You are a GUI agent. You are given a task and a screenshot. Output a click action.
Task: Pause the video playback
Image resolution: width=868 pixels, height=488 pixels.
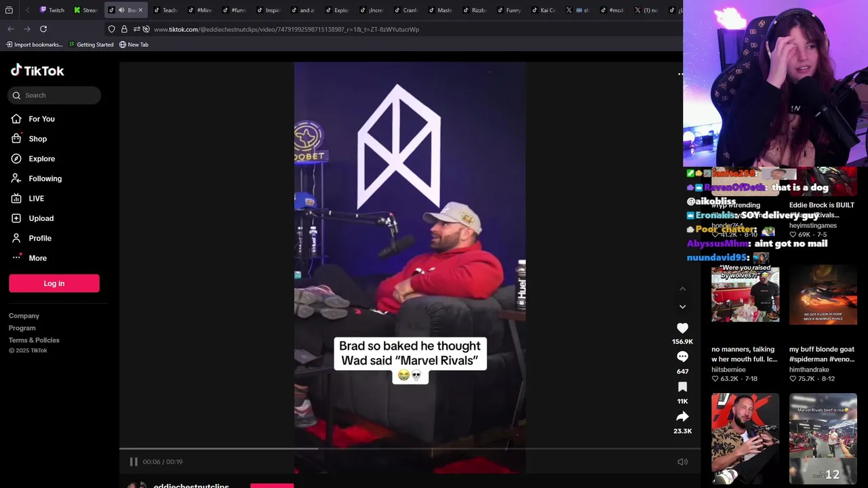[x=134, y=462]
